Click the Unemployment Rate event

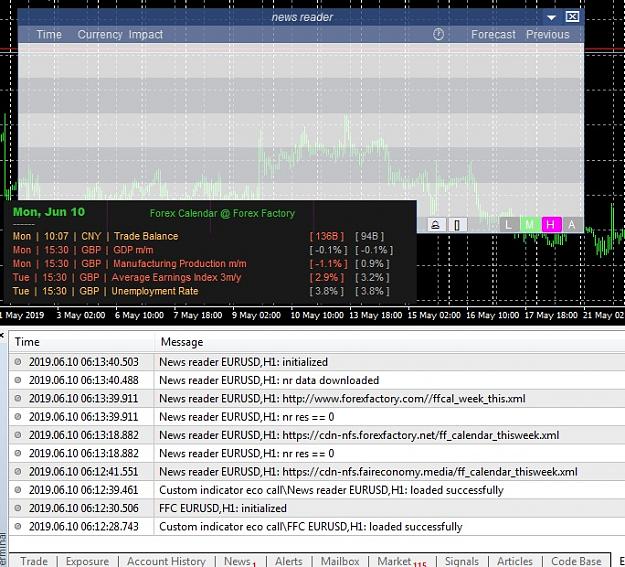click(x=105, y=291)
